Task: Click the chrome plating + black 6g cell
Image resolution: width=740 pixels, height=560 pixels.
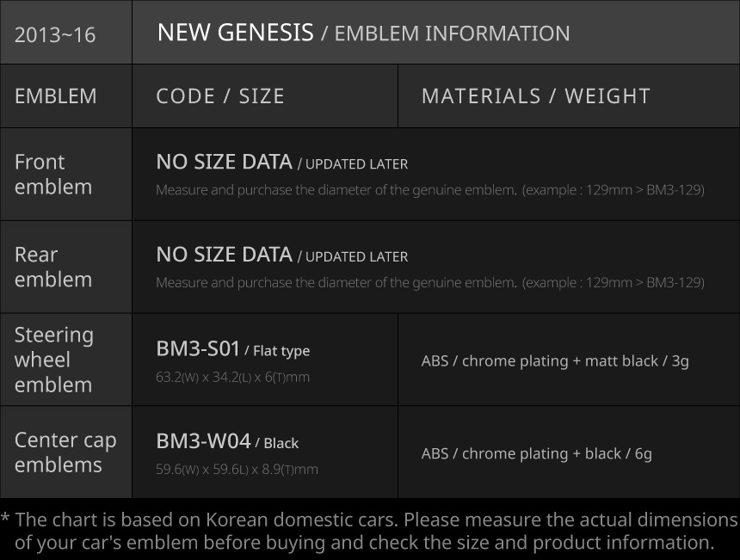Action: [x=536, y=453]
